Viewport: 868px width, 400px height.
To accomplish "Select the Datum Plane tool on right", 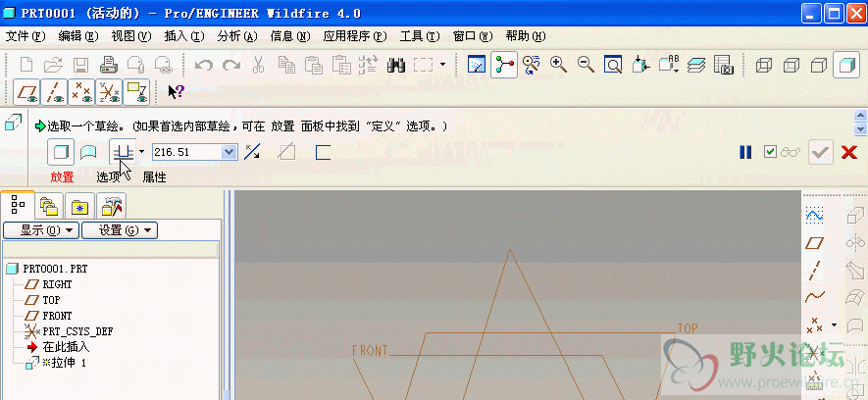I will pyautogui.click(x=814, y=243).
